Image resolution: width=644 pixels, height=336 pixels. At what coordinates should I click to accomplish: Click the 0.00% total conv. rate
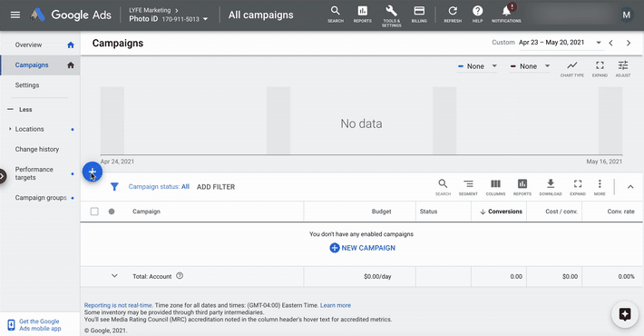pos(627,276)
